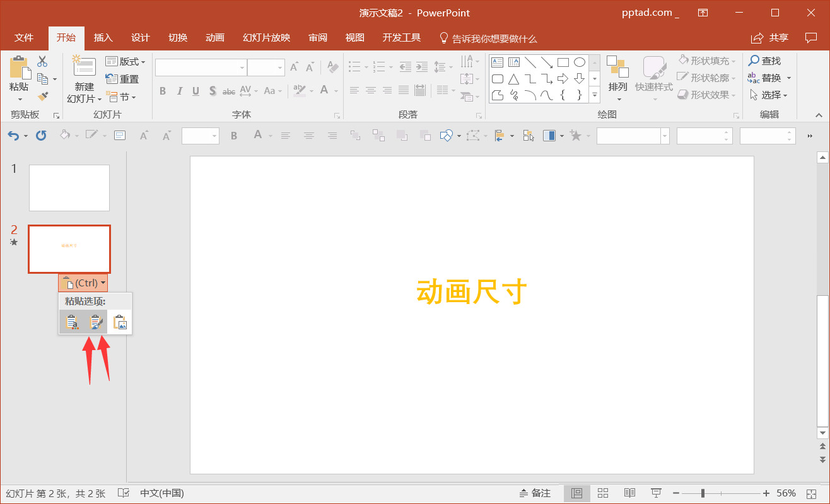Select slide 1 thumbnail
The width and height of the screenshot is (830, 504).
coord(69,188)
